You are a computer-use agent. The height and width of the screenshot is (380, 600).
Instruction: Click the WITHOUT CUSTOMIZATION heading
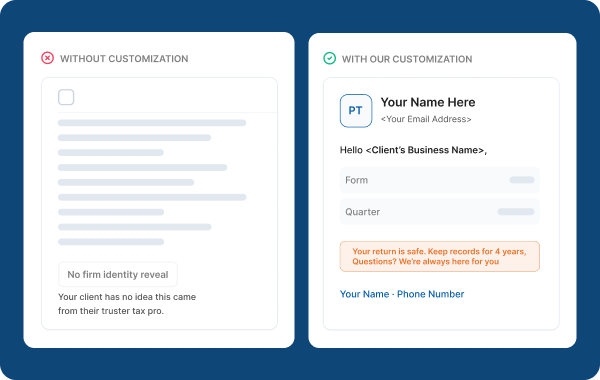(x=124, y=59)
